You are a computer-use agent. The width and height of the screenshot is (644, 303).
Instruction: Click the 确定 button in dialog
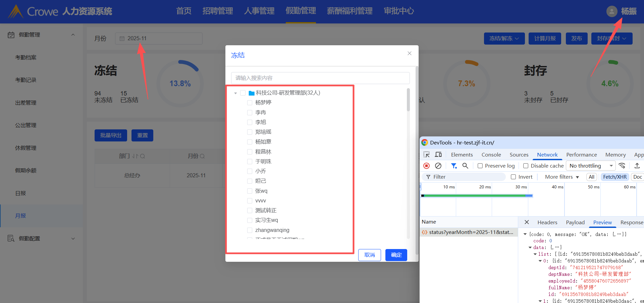[396, 255]
